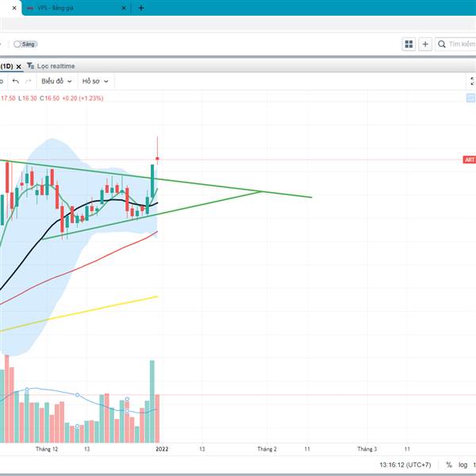Redo the chart action
This screenshot has width=476, height=476.
click(x=29, y=81)
